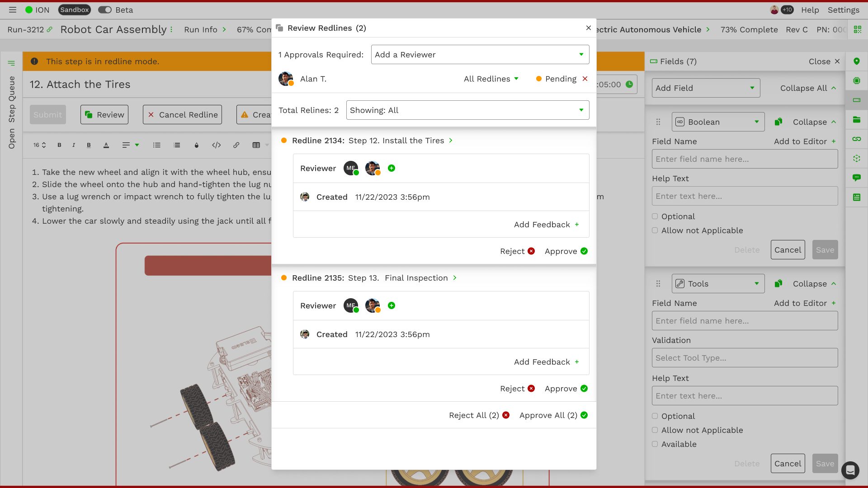868x488 pixels.
Task: Close the Review Redlines dialog
Action: pyautogui.click(x=589, y=28)
